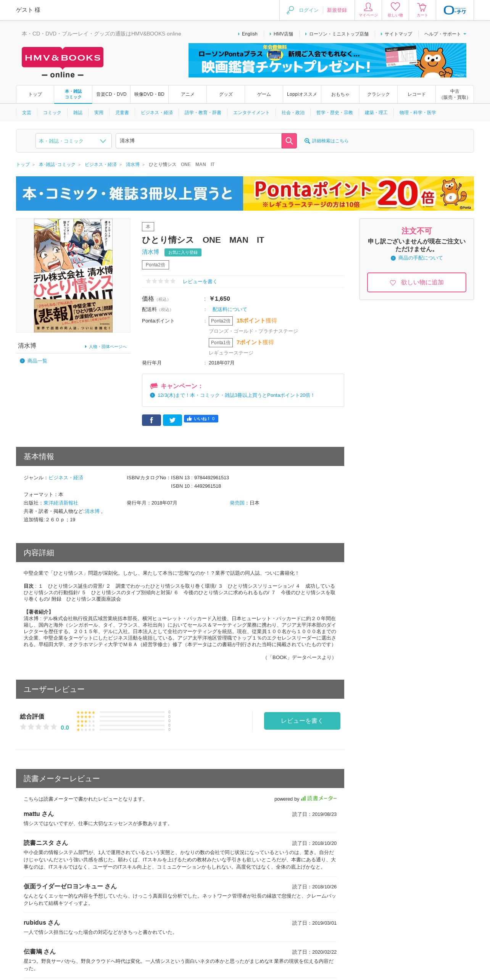The image size is (490, 980).
Task: Open 商品の手配について link
Action: (x=421, y=258)
